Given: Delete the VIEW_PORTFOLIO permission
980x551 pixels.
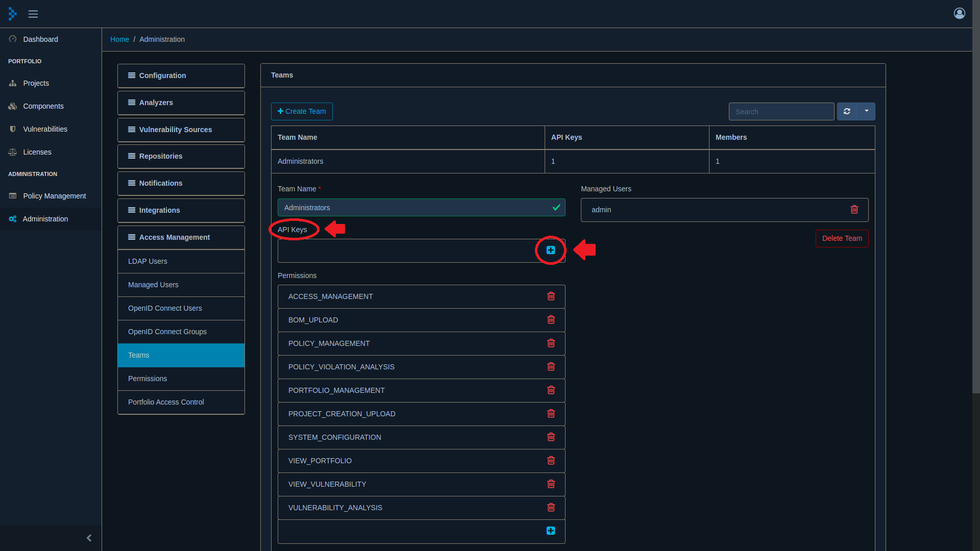Looking at the screenshot, I should 551,460.
